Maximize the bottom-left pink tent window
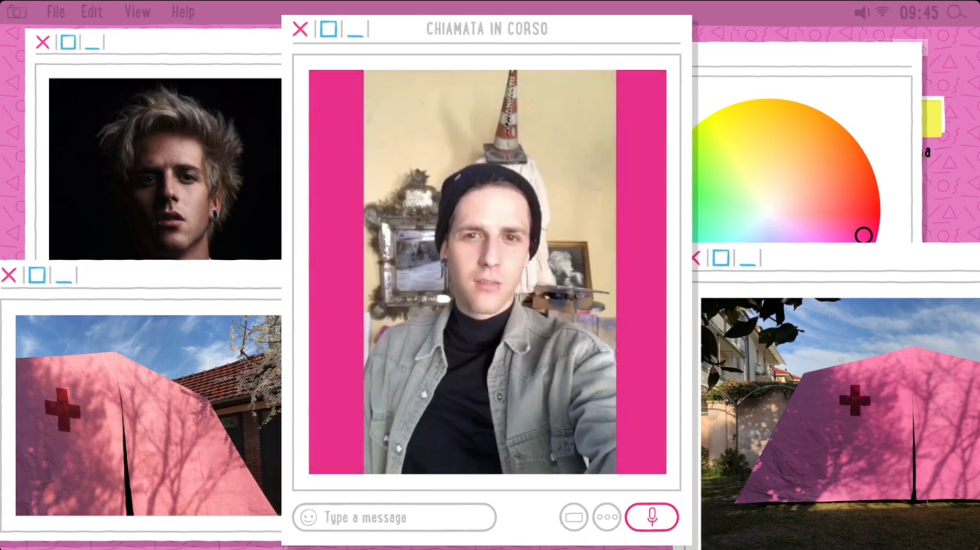This screenshot has width=980, height=550. click(36, 275)
